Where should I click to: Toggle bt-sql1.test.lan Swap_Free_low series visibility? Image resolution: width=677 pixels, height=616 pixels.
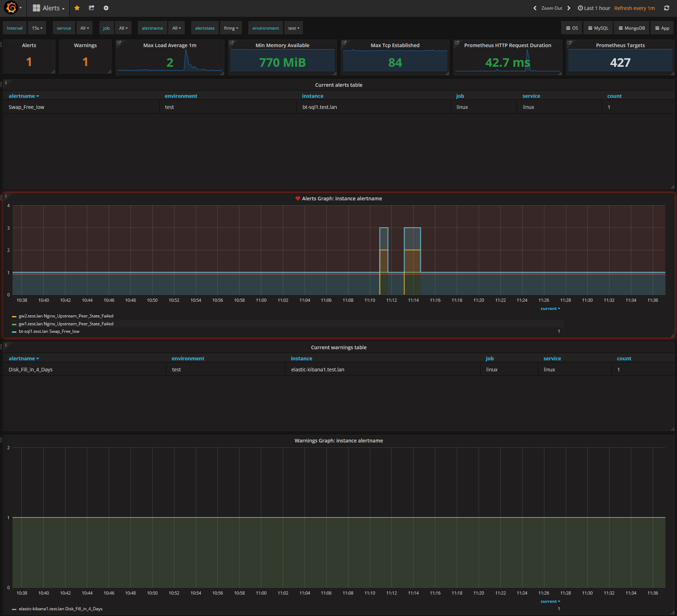(x=49, y=331)
